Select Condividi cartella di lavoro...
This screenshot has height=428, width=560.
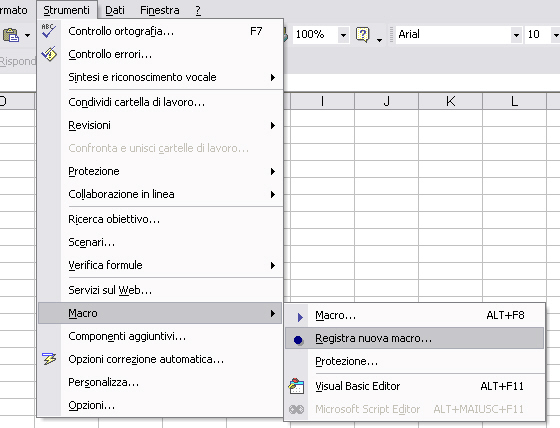click(161, 102)
